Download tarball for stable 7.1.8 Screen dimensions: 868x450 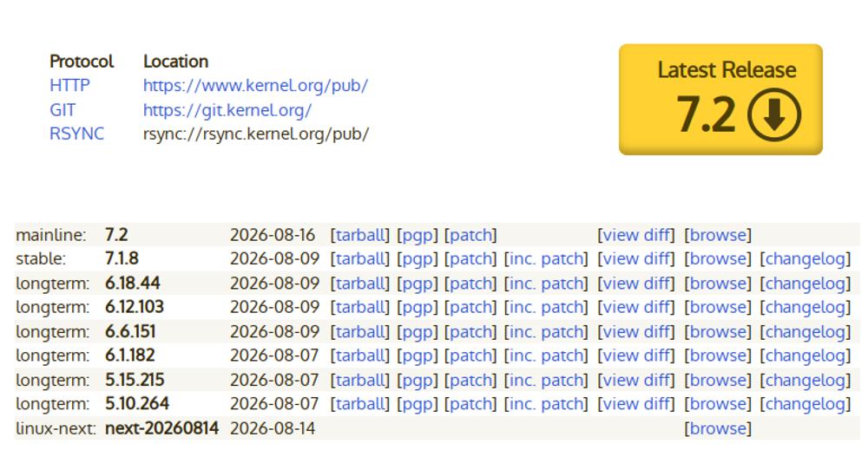(x=360, y=258)
